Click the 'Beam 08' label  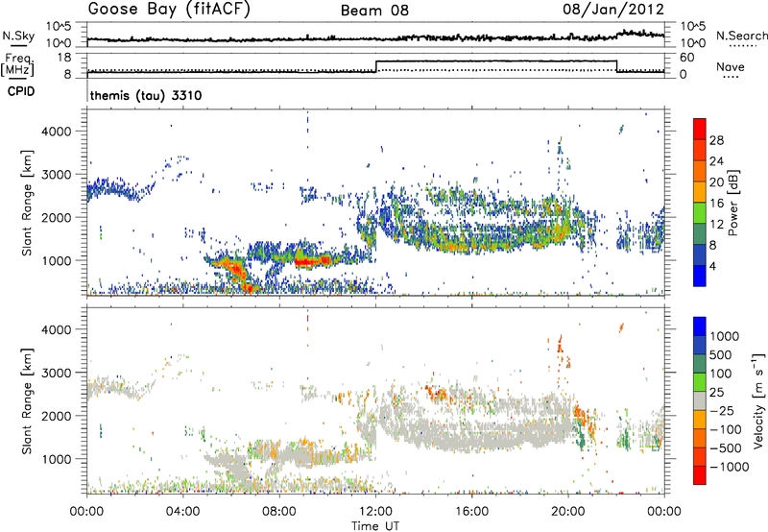374,11
